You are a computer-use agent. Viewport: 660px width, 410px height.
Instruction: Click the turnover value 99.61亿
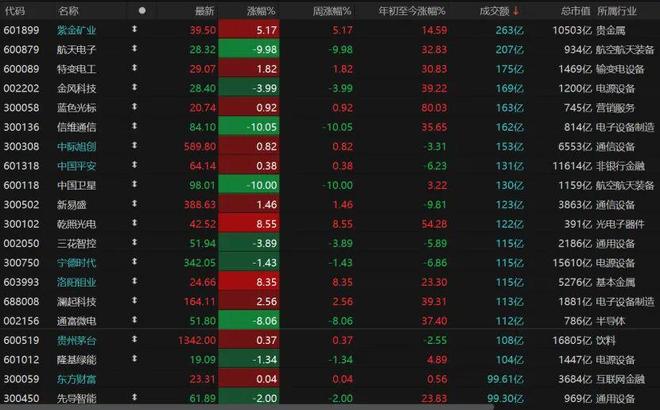[505, 379]
